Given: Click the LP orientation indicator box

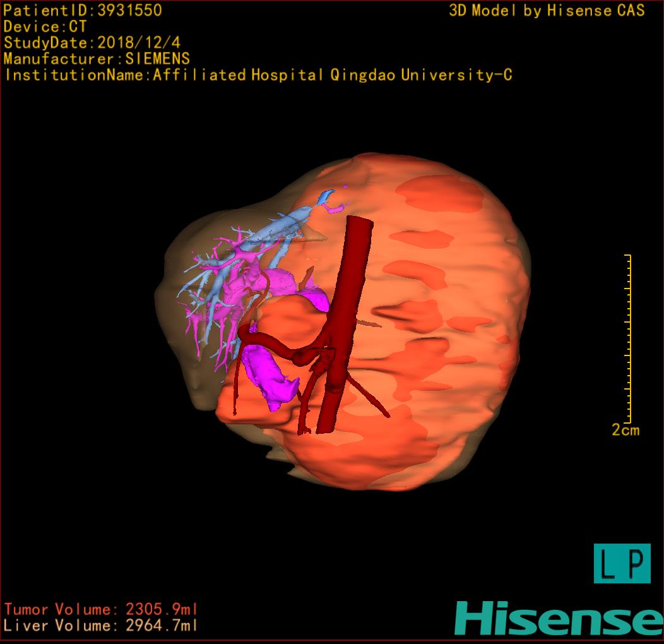Looking at the screenshot, I should click(622, 563).
